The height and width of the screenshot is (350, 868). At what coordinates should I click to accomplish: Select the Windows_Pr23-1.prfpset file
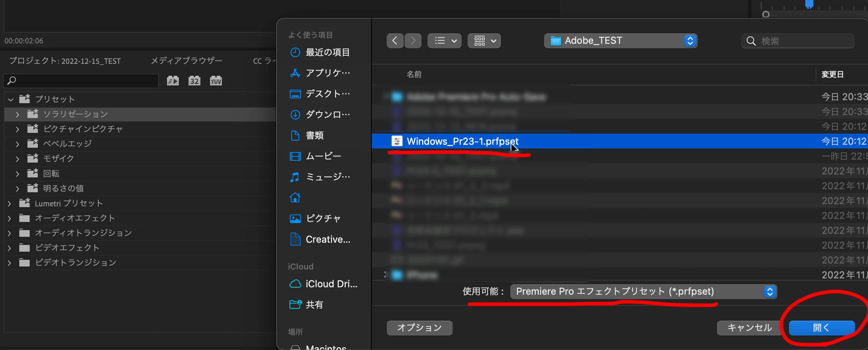[620, 141]
